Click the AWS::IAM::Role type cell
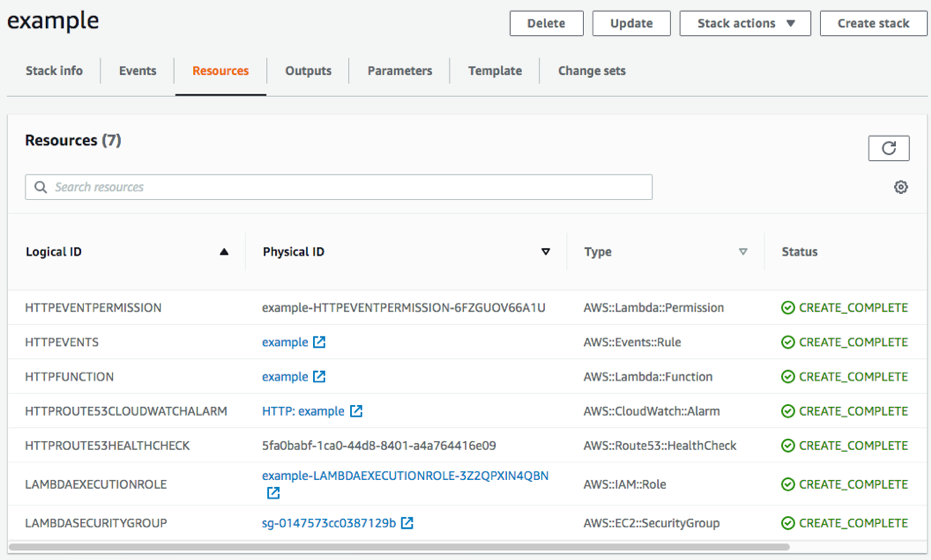Image resolution: width=931 pixels, height=560 pixels. tap(625, 485)
